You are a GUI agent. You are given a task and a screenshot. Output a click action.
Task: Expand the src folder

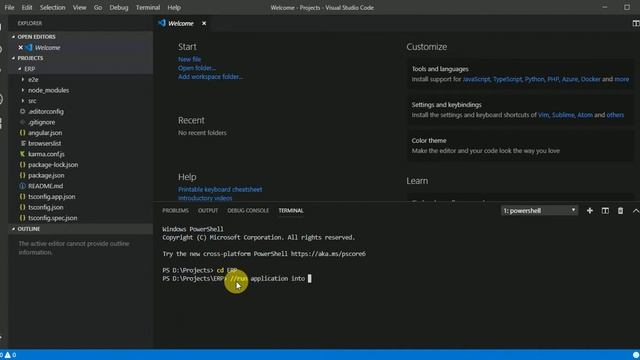click(23, 101)
